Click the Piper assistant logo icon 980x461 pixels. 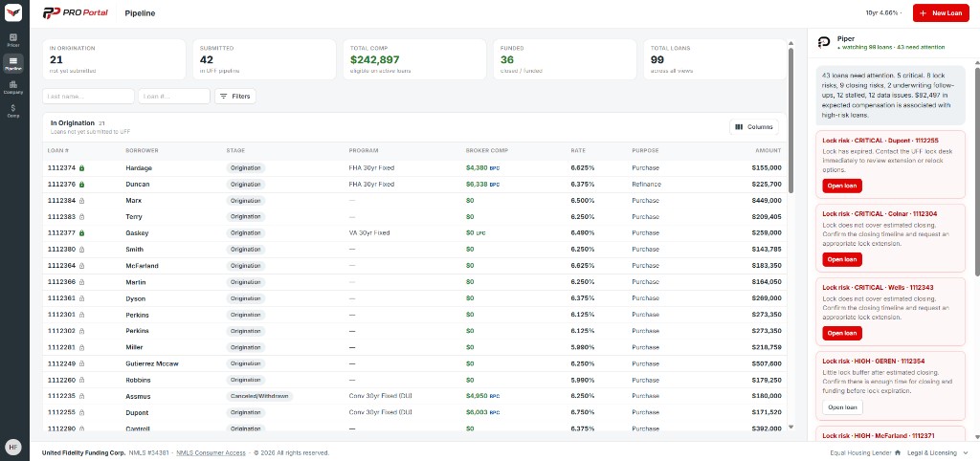click(824, 42)
